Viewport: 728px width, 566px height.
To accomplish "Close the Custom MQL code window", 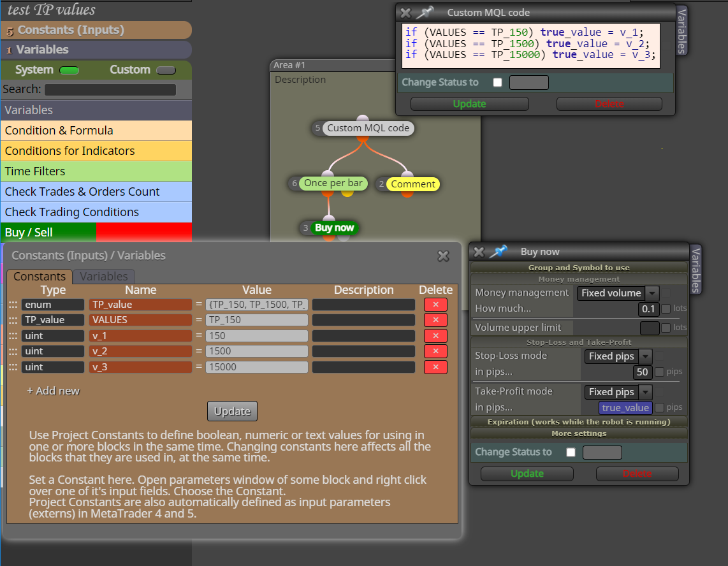I will (405, 13).
